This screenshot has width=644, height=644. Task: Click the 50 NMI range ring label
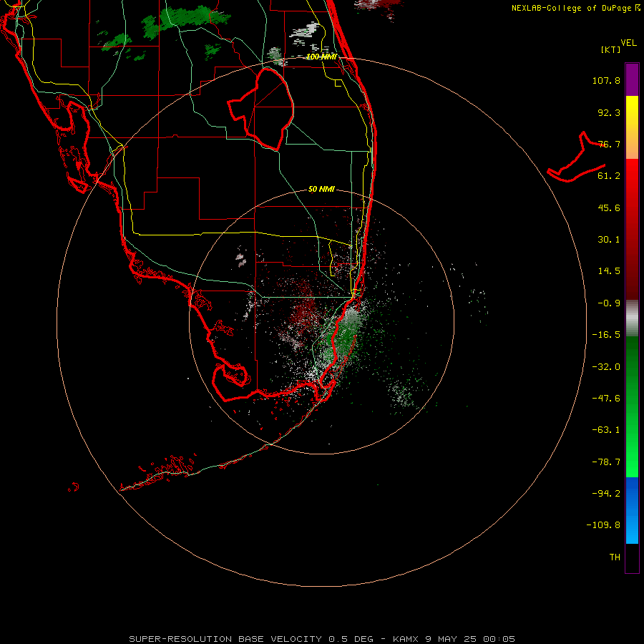321,189
